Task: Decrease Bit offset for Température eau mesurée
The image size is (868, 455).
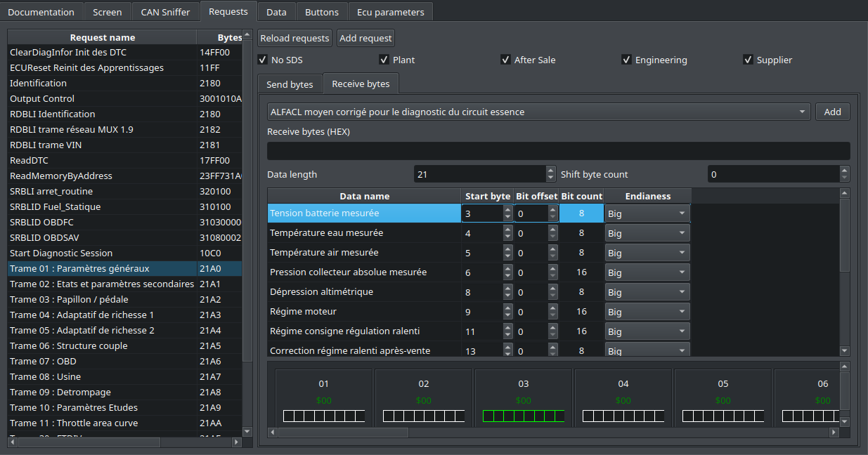Action: point(552,236)
